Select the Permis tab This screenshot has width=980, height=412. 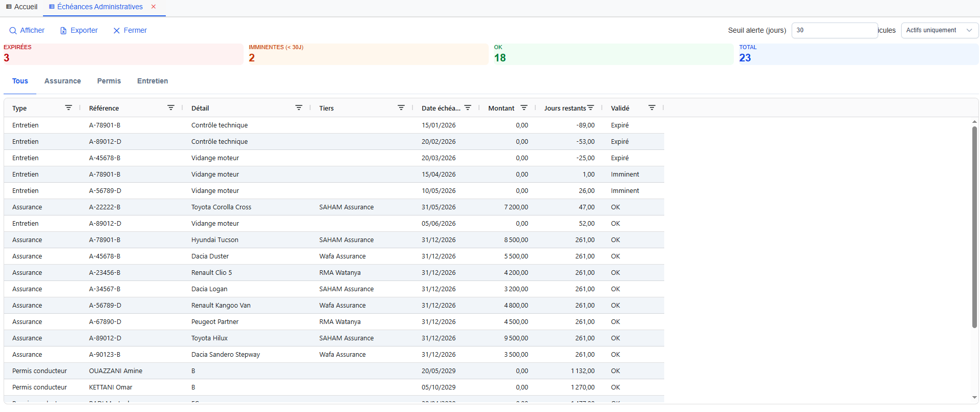point(109,81)
